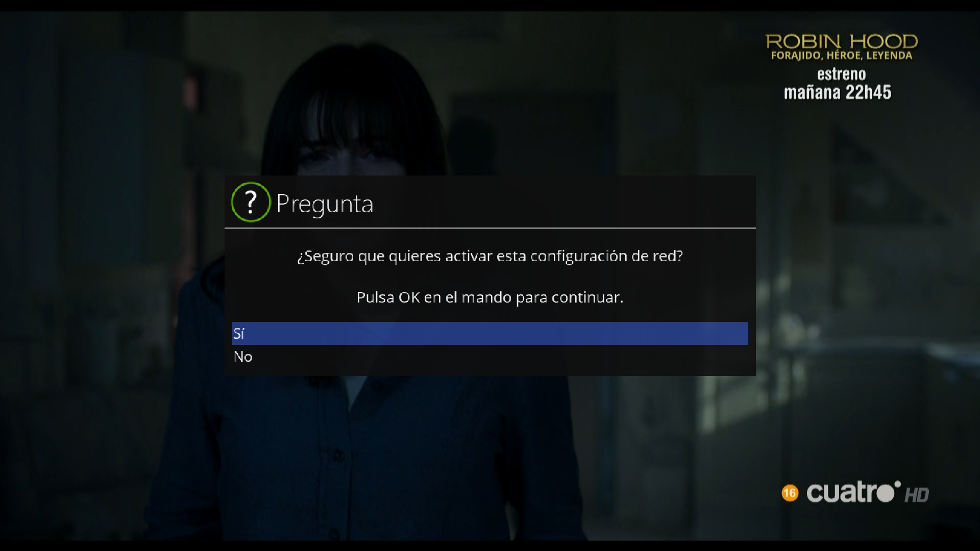Image resolution: width=980 pixels, height=551 pixels.
Task: Click the "ROBIN HOOD" promo title
Action: tap(842, 41)
